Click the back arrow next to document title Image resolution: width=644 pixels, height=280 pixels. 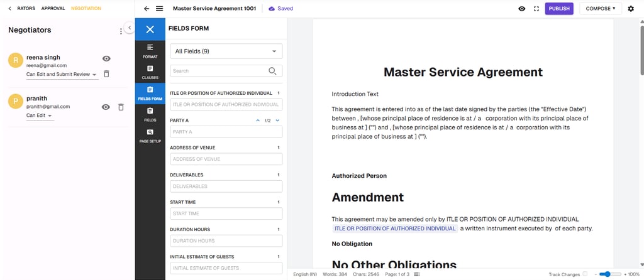[147, 9]
